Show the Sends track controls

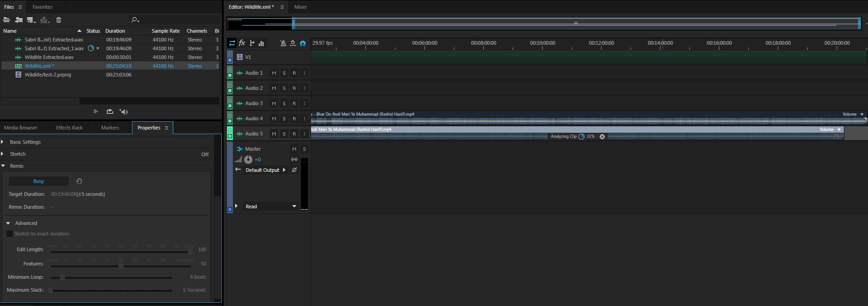point(252,43)
